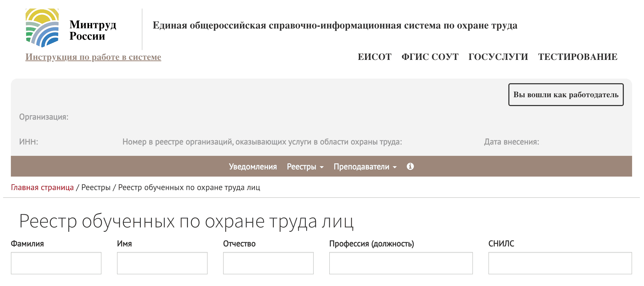Follow the Главная страница breadcrumb link
Screen dimensions: 644x286
point(42,187)
